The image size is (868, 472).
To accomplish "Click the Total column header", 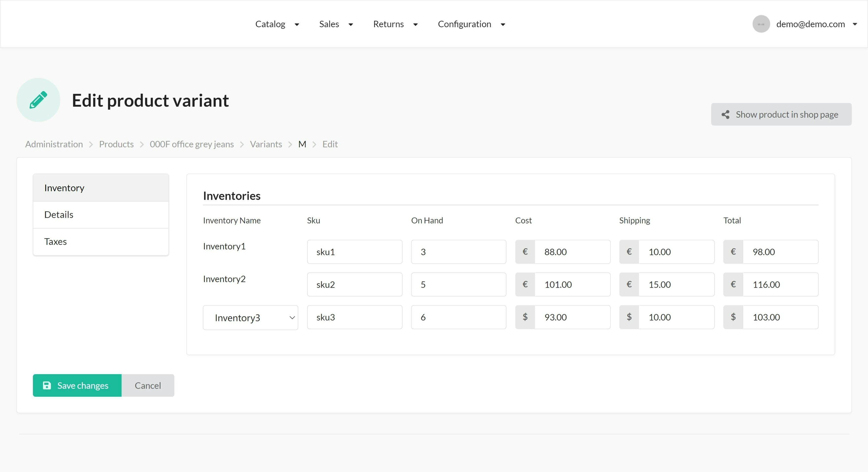I will (732, 220).
